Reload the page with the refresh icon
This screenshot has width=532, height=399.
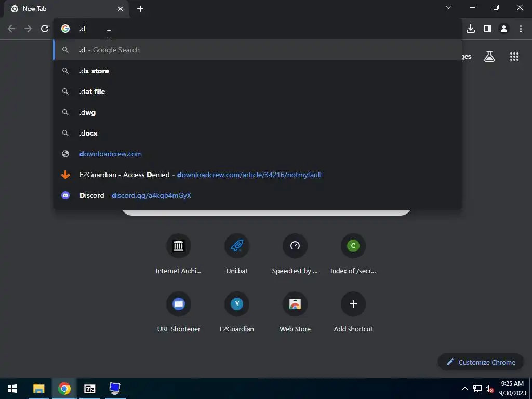pyautogui.click(x=45, y=29)
